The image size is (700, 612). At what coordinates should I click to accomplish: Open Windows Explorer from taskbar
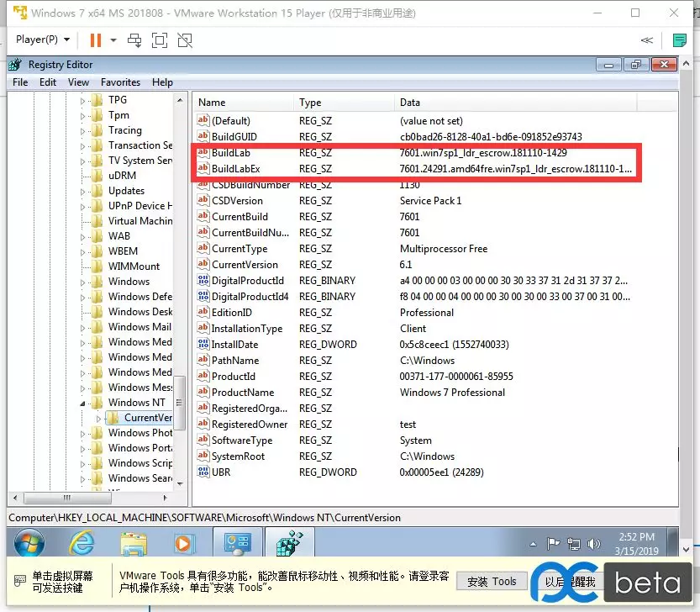(x=134, y=543)
